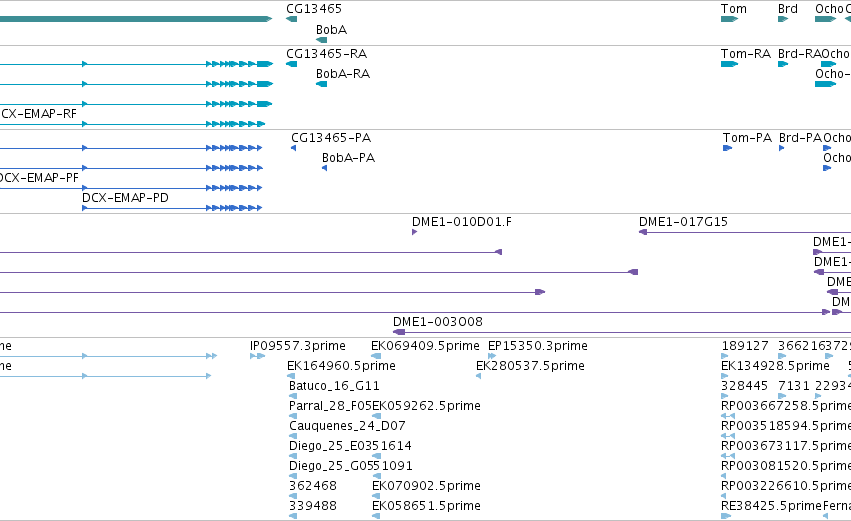The image size is (851, 521).
Task: Click the EK058651.5prime label
Action: pyautogui.click(x=427, y=506)
